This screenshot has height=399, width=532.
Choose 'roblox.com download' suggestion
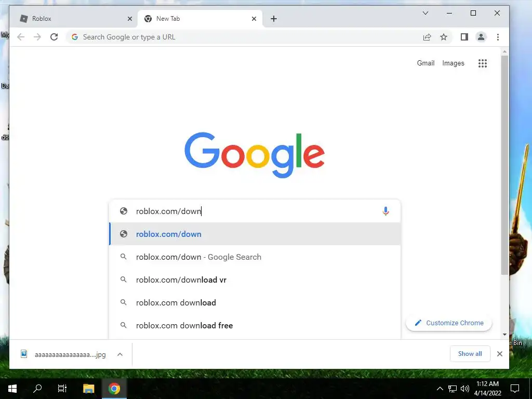point(255,303)
